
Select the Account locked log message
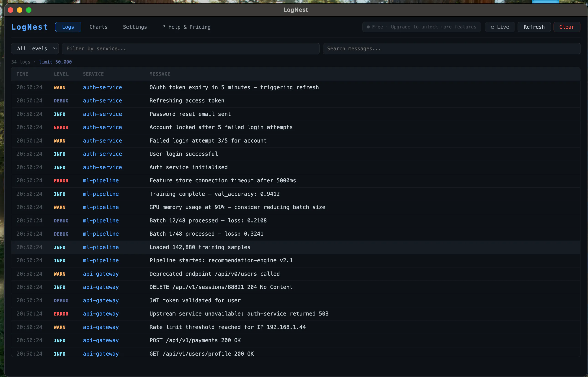[x=221, y=127]
